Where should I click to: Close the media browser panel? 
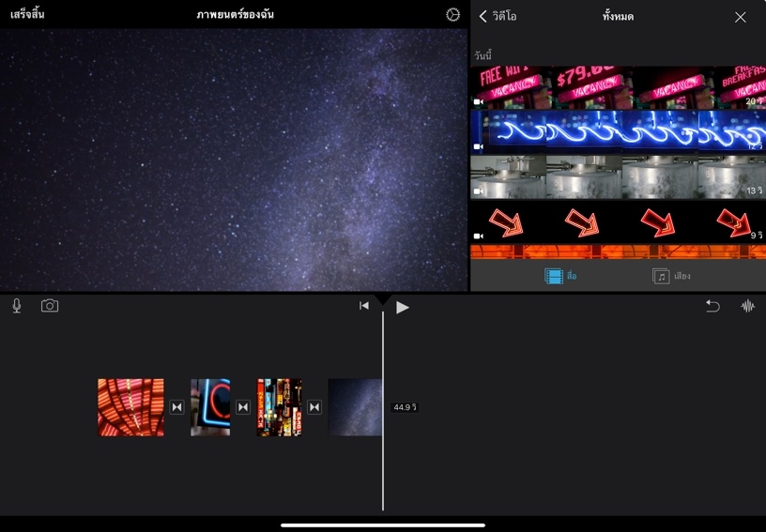(x=741, y=17)
